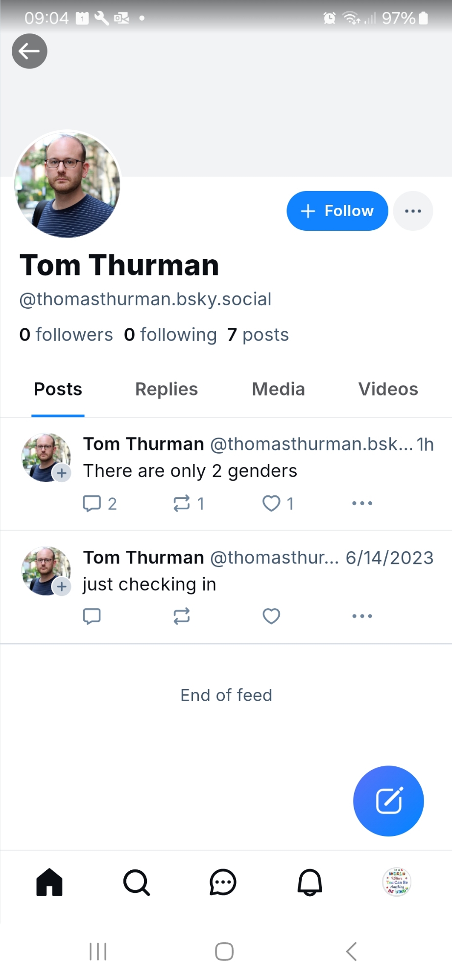Screen dimensions: 452x980
Task: Open Notifications bell in bottom navigation
Action: (x=310, y=882)
